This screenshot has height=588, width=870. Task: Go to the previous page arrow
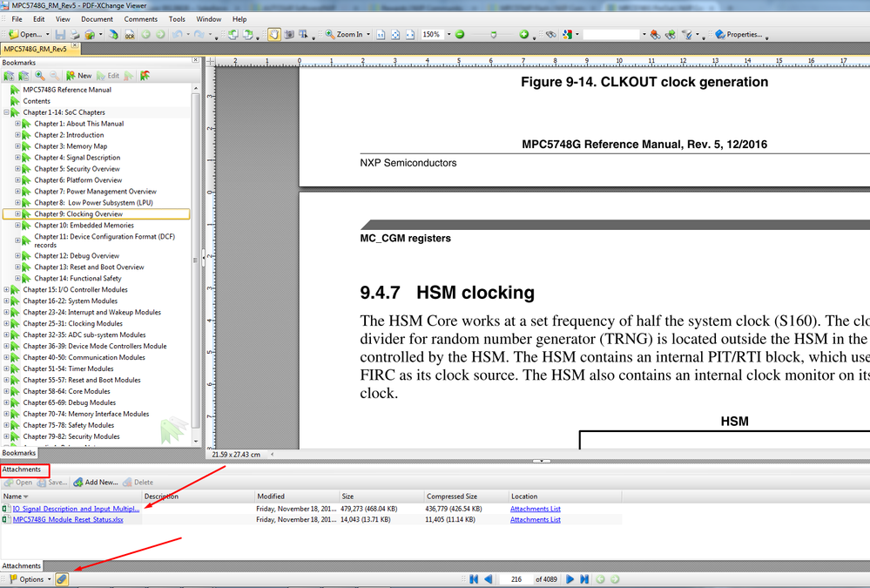pos(488,579)
